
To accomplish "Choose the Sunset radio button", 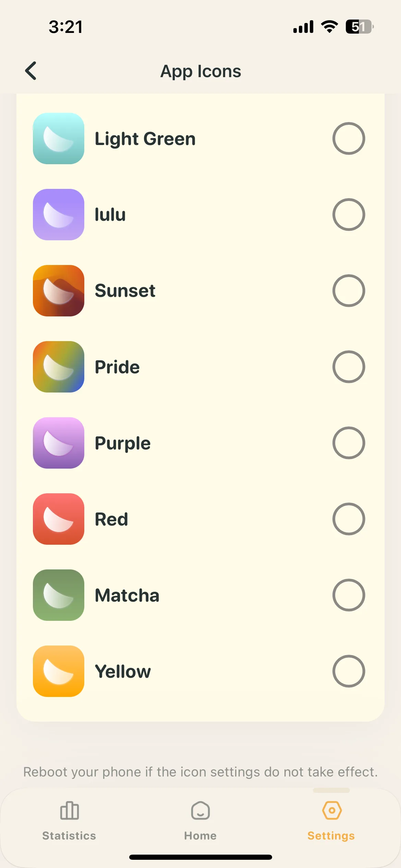I will 349,291.
